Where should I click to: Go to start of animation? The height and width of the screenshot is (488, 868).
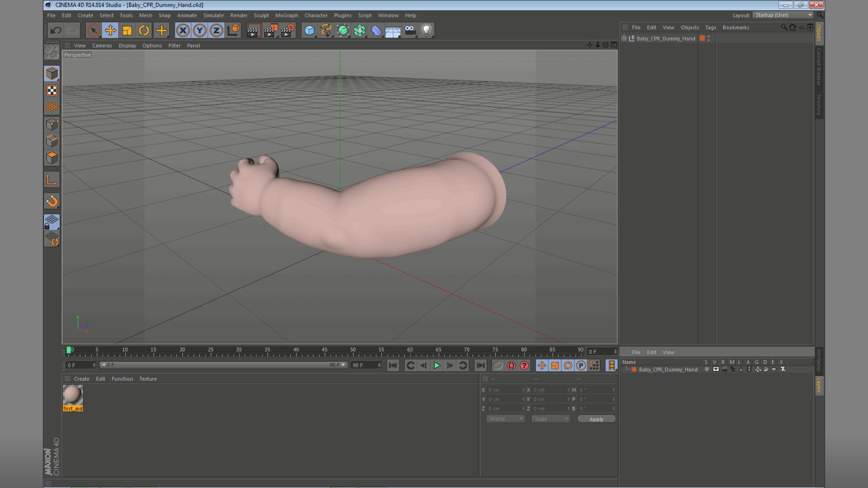pos(393,365)
